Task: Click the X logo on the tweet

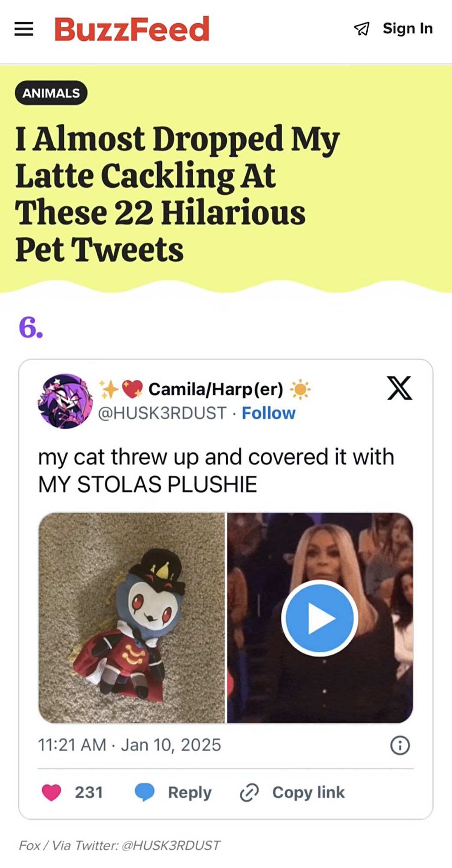Action: (399, 388)
